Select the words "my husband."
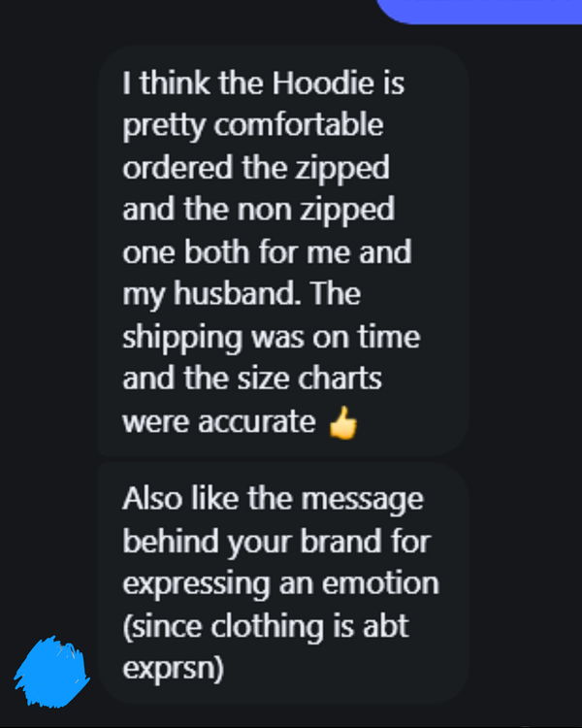 [x=211, y=295]
